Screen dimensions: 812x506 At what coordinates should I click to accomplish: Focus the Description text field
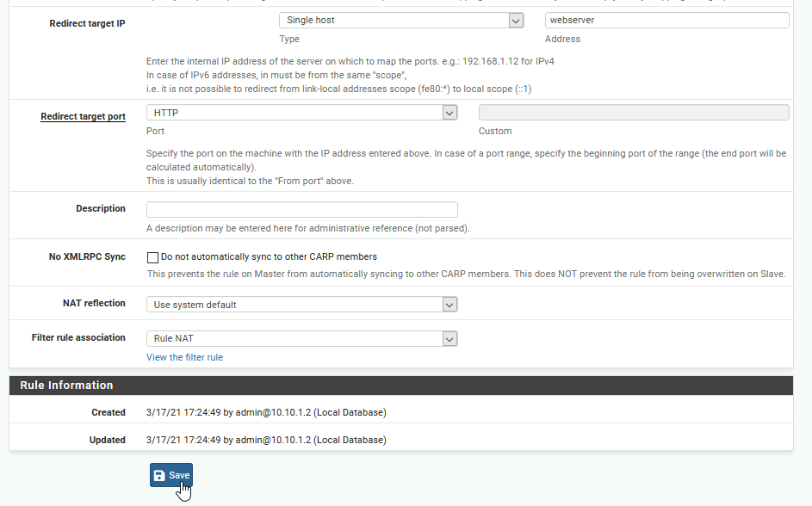coord(302,209)
